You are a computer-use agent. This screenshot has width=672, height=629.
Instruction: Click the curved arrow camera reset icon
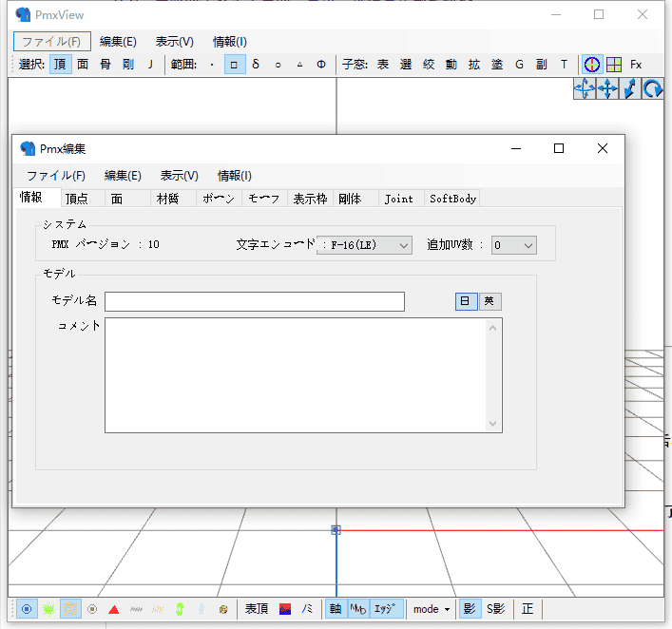pos(652,88)
